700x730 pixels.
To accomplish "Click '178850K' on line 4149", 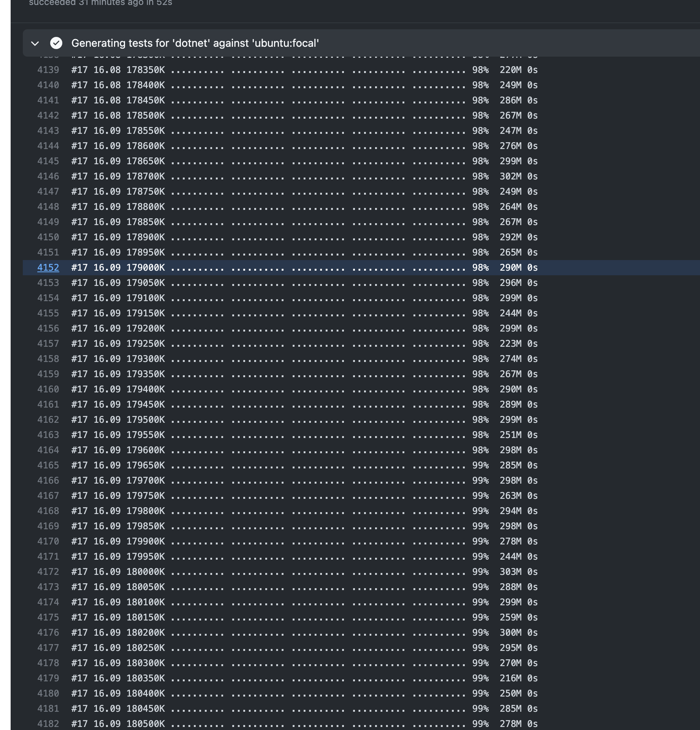I will 146,222.
